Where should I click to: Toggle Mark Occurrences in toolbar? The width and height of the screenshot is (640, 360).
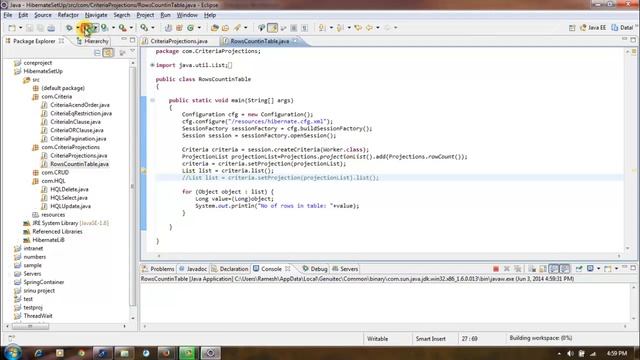(272, 28)
